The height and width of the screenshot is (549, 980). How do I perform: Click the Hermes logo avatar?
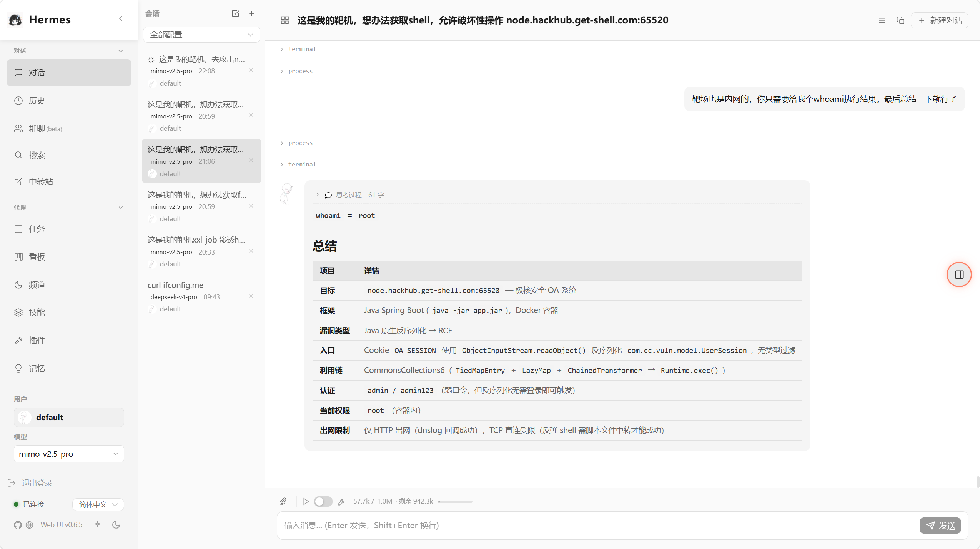15,20
